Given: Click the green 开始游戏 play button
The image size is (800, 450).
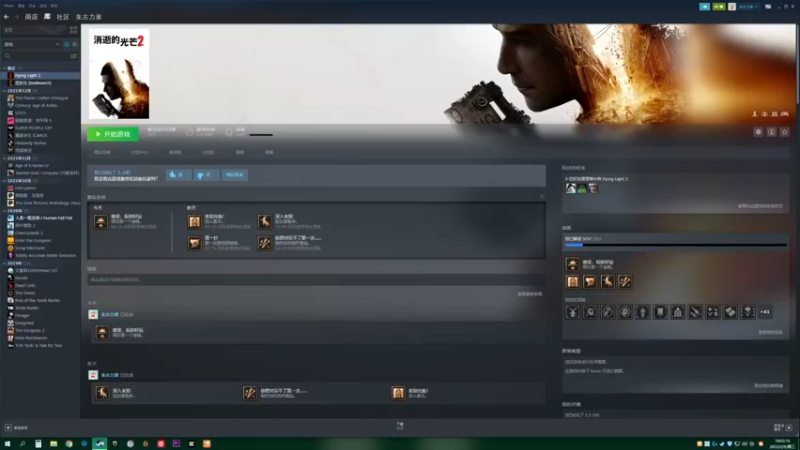Looking at the screenshot, I should tap(113, 134).
